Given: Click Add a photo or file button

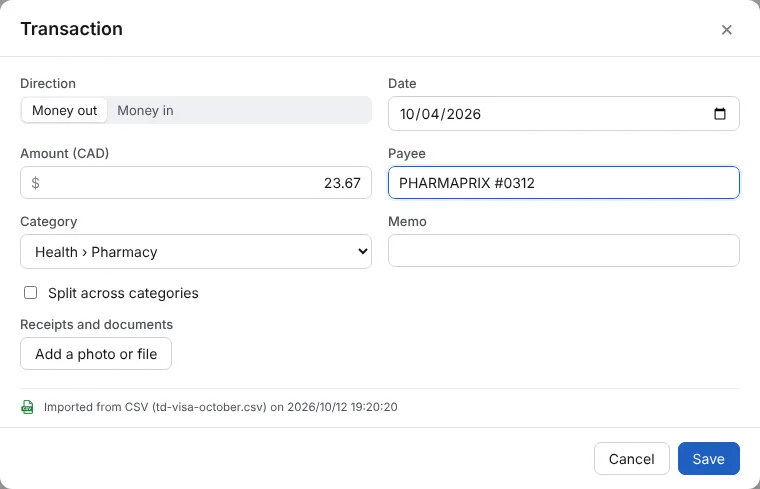Looking at the screenshot, I should coord(96,354).
